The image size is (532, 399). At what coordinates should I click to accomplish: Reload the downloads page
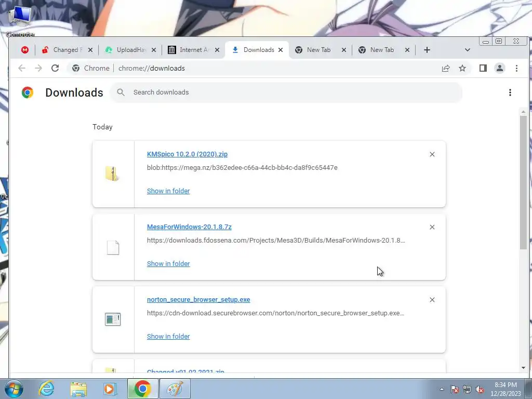(55, 68)
